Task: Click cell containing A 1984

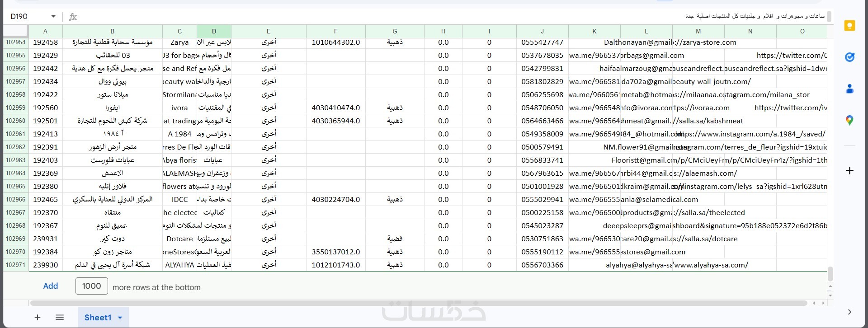Action: pyautogui.click(x=180, y=134)
